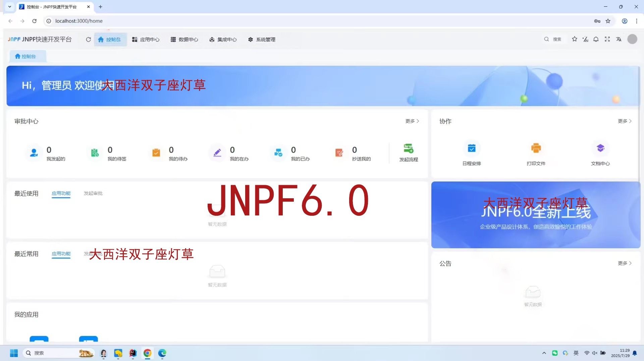The image size is (644, 361).
Task: Click the Chrome icon on the taskbar
Action: coord(148,353)
